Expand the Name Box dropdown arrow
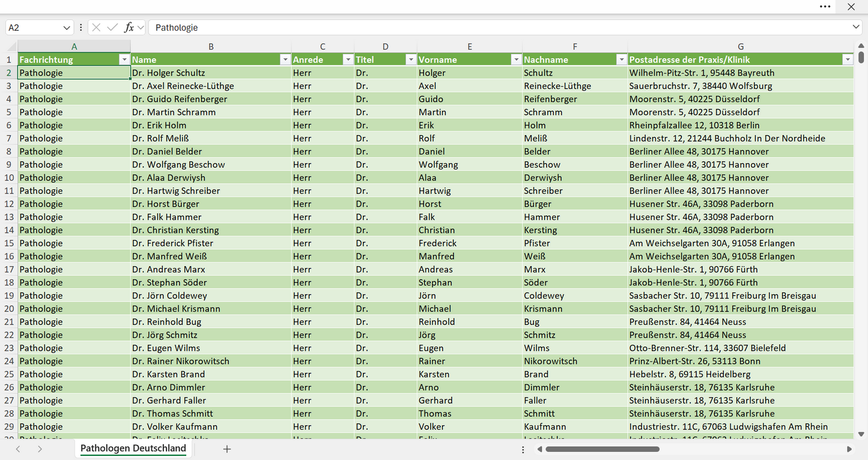This screenshot has width=868, height=460. (x=67, y=28)
